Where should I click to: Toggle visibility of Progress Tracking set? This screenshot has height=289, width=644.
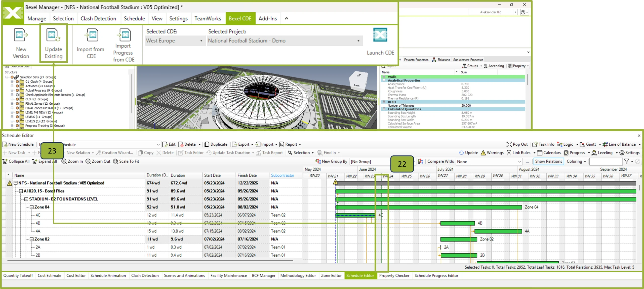coord(17,126)
